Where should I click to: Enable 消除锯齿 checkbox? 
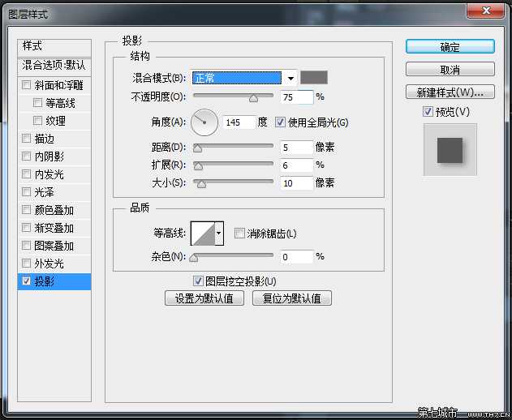coord(239,233)
